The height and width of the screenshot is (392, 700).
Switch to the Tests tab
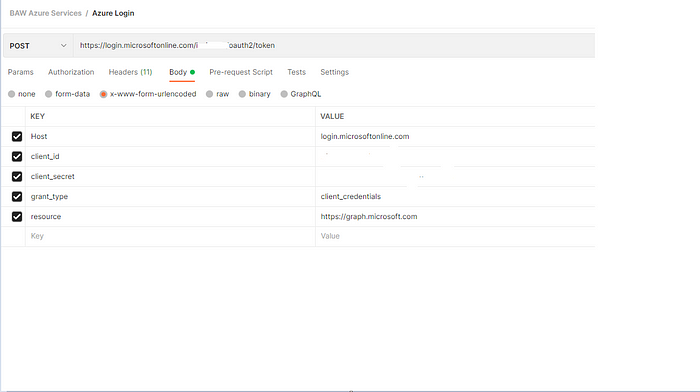click(x=296, y=72)
